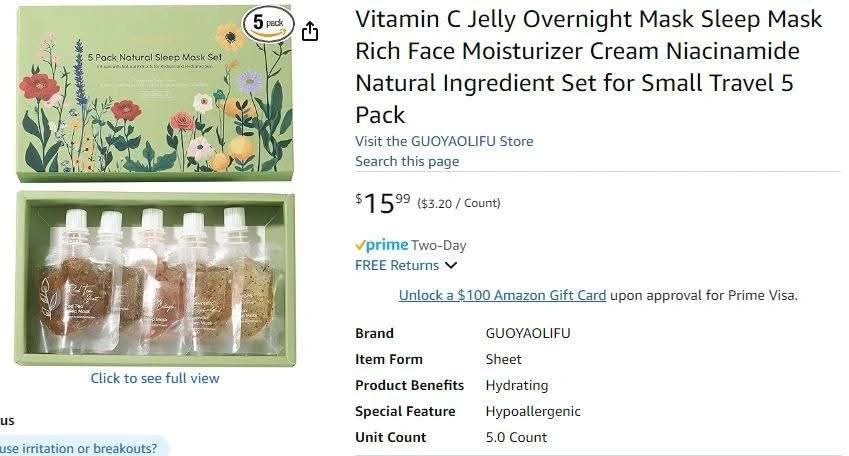Click the $3.20 / Count unit price
The height and width of the screenshot is (456, 849).
point(459,203)
